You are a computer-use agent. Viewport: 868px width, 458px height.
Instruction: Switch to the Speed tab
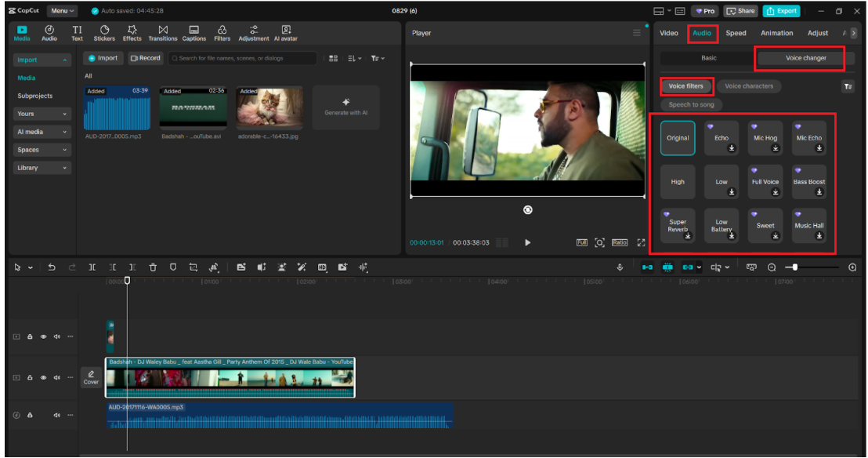[x=736, y=33]
